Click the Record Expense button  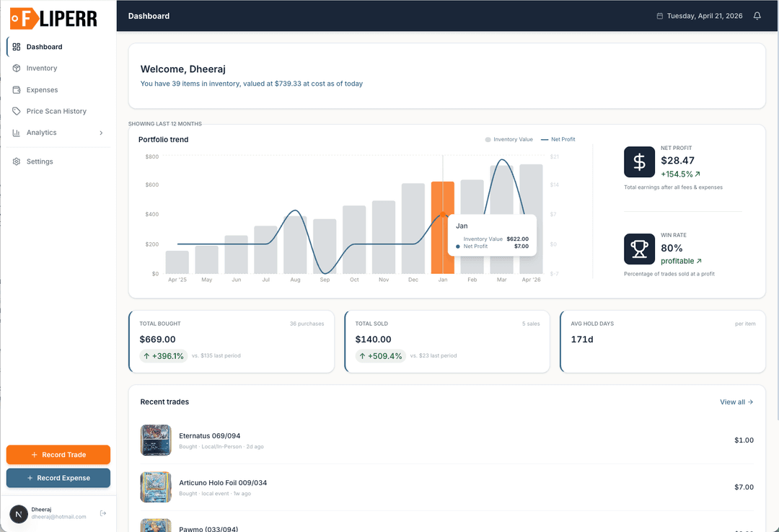(58, 478)
